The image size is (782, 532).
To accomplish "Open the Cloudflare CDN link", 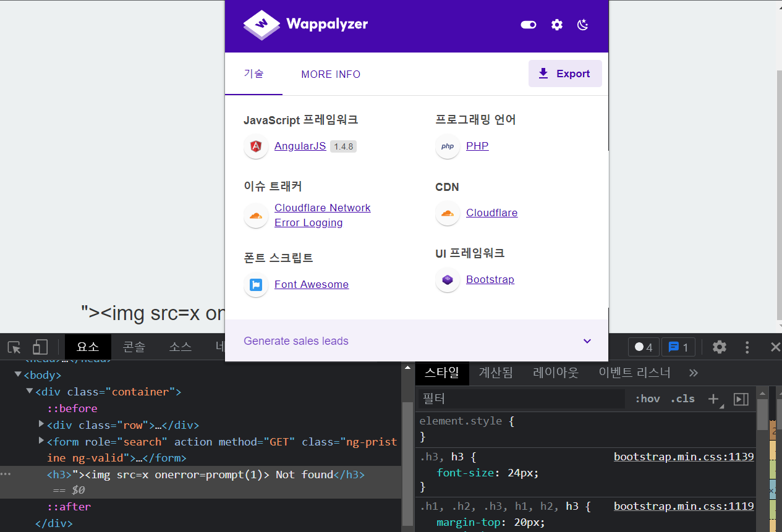I will click(491, 213).
